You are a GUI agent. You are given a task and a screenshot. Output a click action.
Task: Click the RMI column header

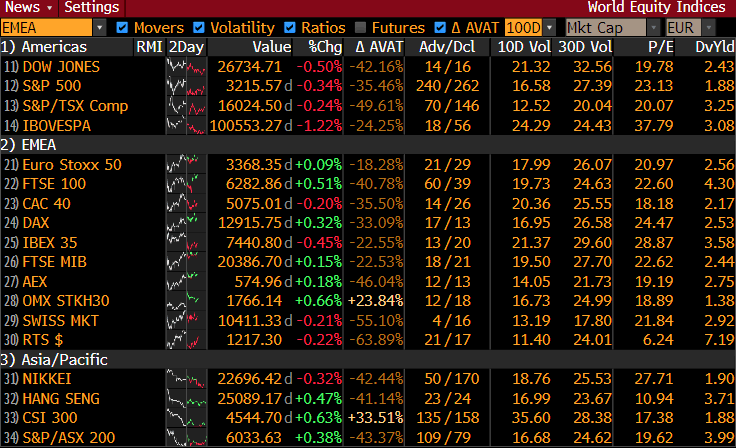[x=149, y=47]
